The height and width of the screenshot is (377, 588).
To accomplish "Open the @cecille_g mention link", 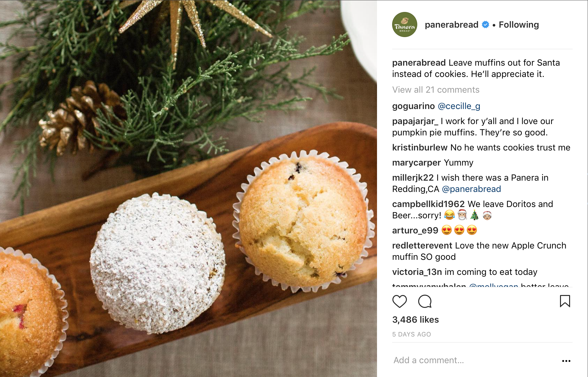I will click(459, 106).
